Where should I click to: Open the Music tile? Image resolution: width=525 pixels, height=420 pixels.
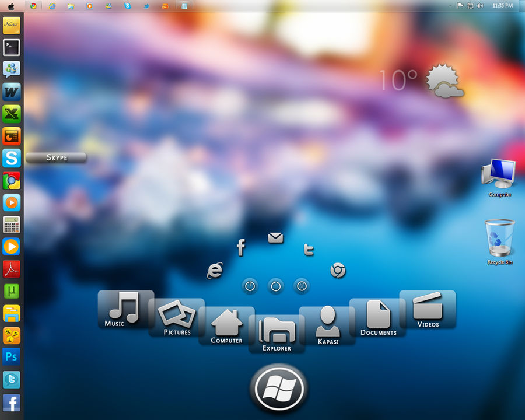pos(126,310)
